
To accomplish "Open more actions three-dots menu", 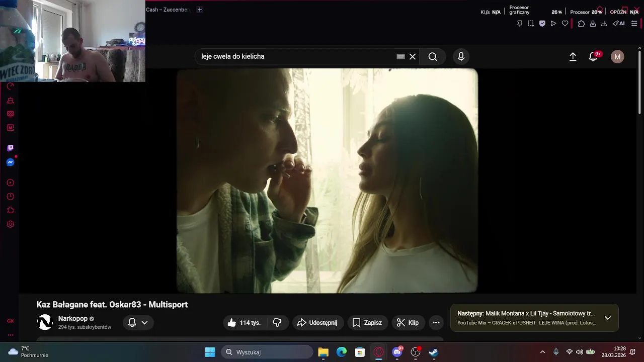I will point(436,323).
